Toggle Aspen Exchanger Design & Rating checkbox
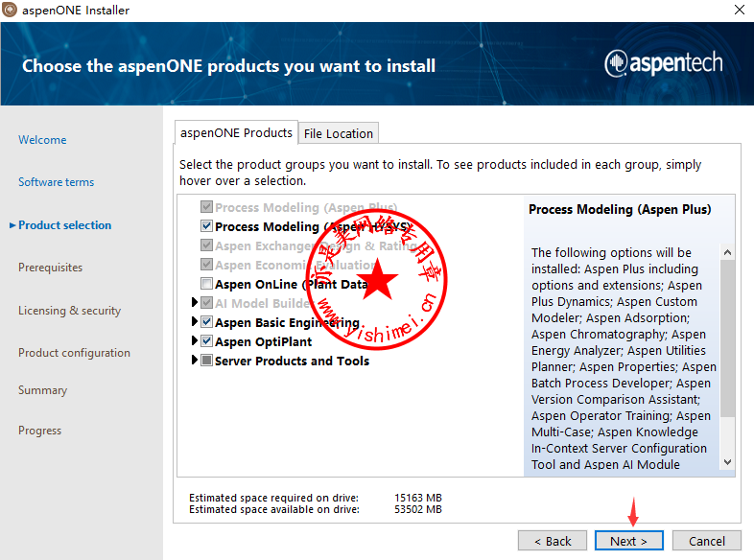Viewport: 754px width, 560px height. [207, 245]
